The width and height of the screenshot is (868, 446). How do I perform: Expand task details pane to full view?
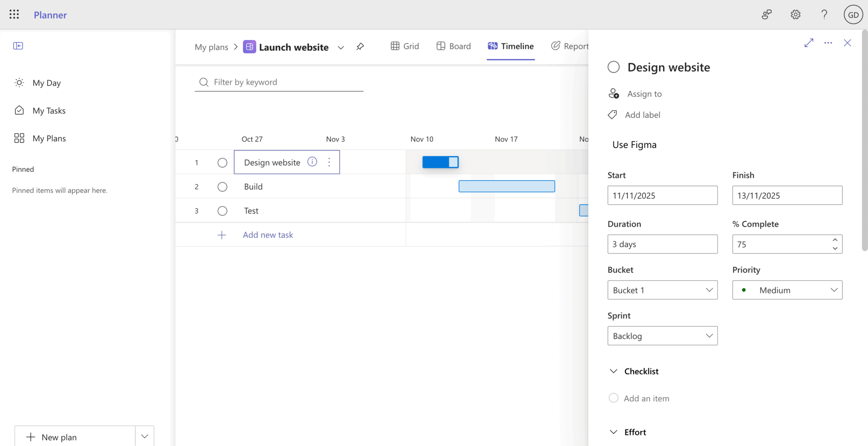point(809,43)
